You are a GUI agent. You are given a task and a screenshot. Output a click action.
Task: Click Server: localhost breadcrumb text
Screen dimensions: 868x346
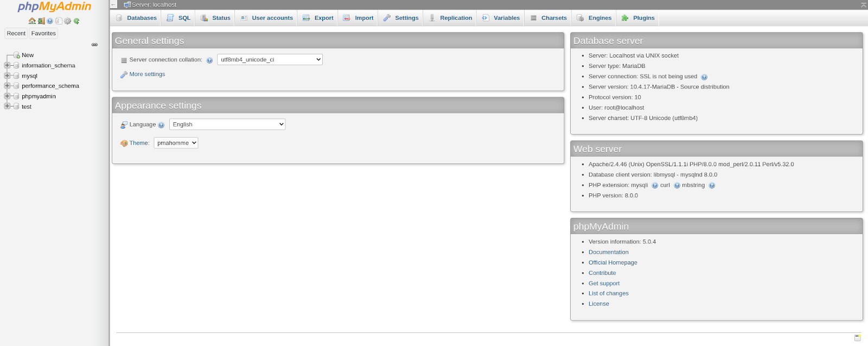(x=154, y=5)
